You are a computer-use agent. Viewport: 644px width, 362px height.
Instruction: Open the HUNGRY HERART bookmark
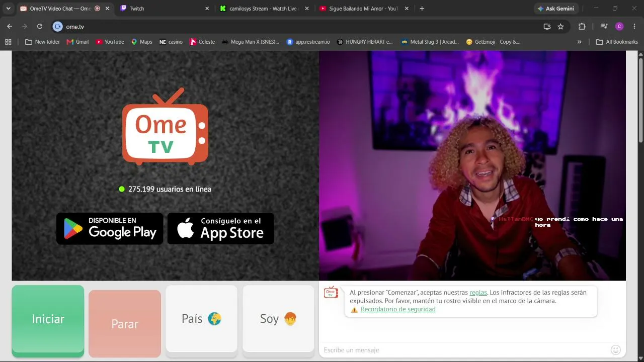coord(365,42)
